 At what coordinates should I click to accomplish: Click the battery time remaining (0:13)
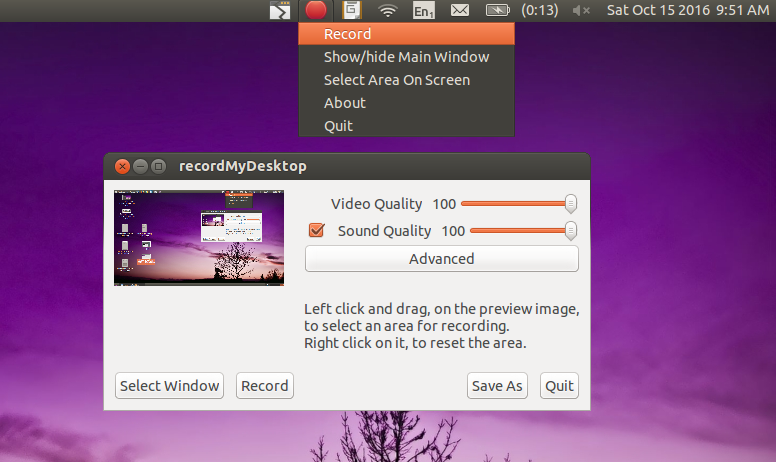pos(539,10)
